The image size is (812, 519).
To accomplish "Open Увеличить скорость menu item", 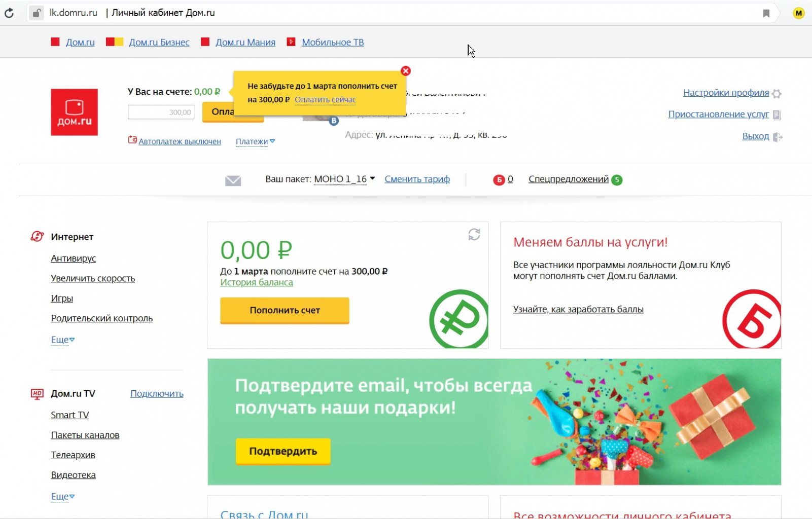I will pos(93,278).
